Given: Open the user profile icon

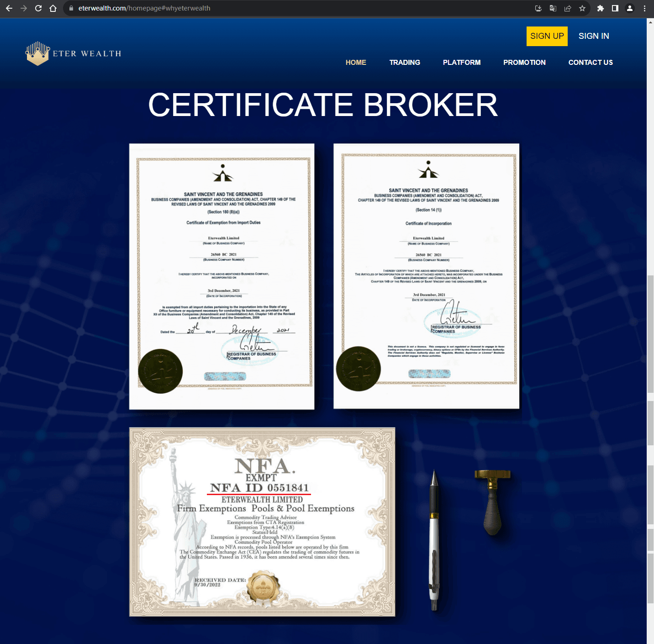Looking at the screenshot, I should coord(630,8).
